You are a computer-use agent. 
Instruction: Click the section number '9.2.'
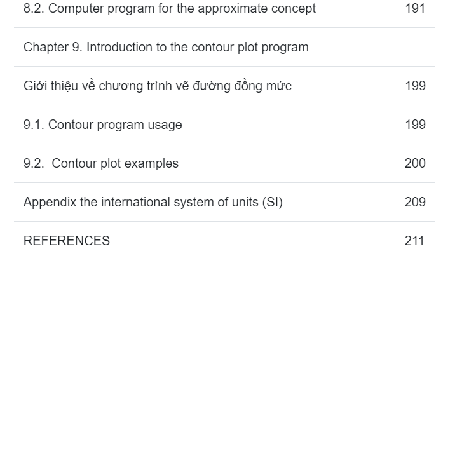point(34,163)
